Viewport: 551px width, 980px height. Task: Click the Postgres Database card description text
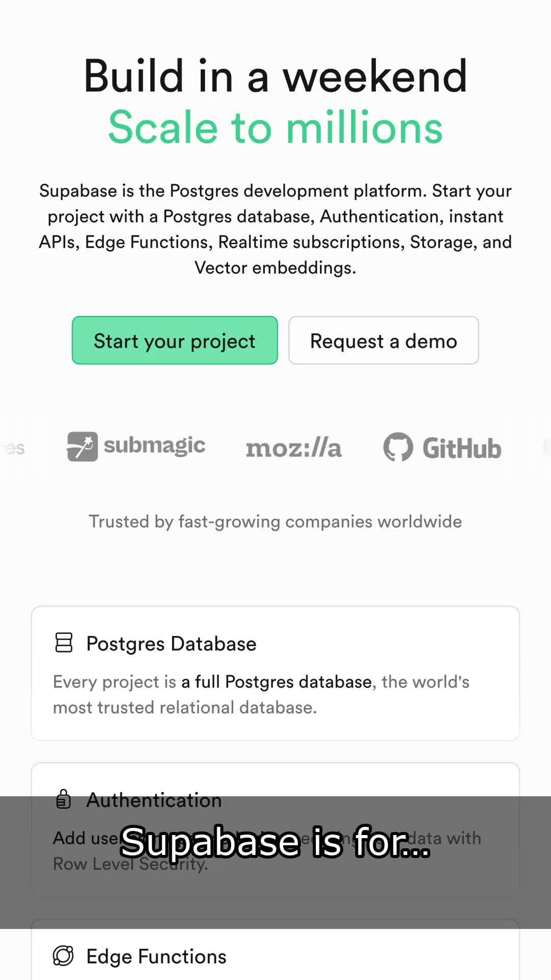click(261, 695)
